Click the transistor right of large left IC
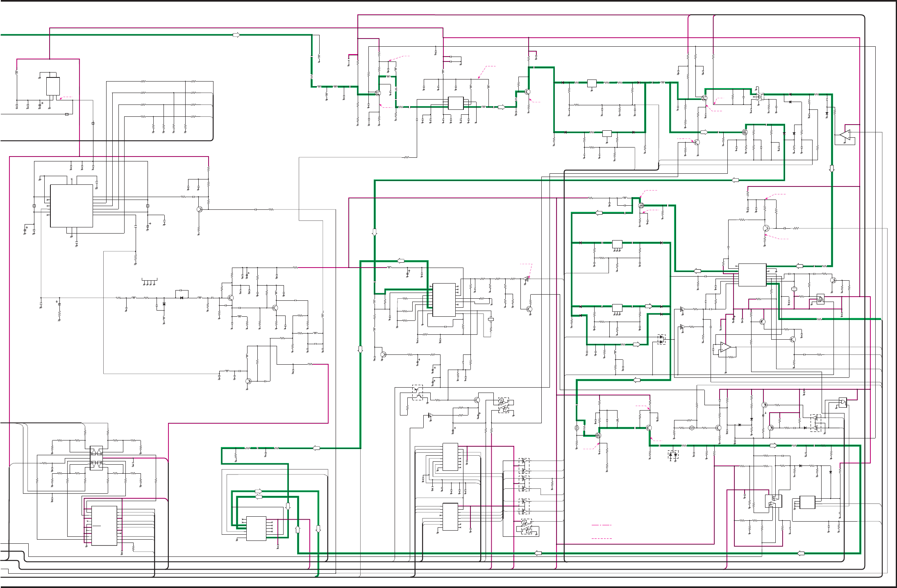This screenshot has width=897, height=588. coord(200,209)
